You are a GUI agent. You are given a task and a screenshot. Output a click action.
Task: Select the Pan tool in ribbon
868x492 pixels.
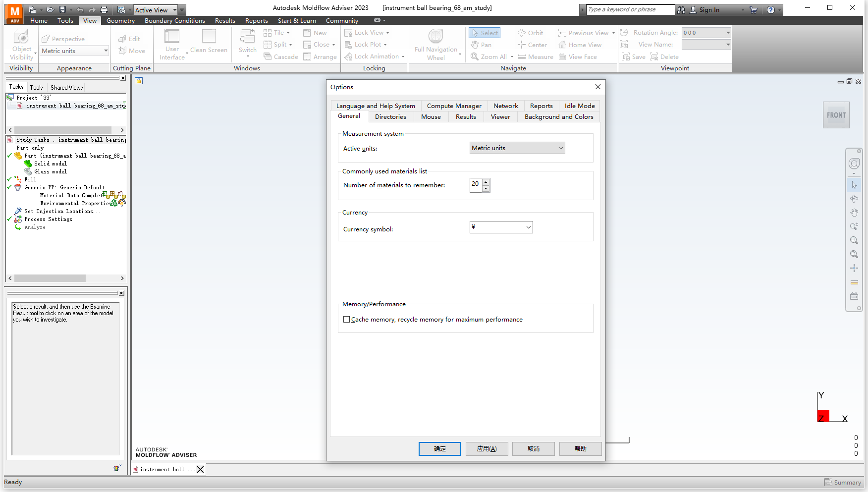pyautogui.click(x=481, y=45)
